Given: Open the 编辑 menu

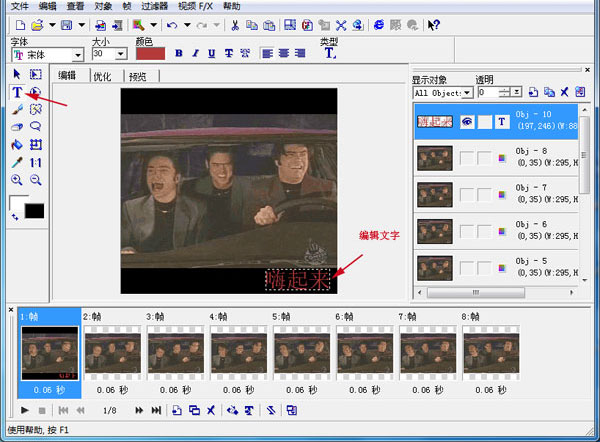Looking at the screenshot, I should click(x=47, y=6).
